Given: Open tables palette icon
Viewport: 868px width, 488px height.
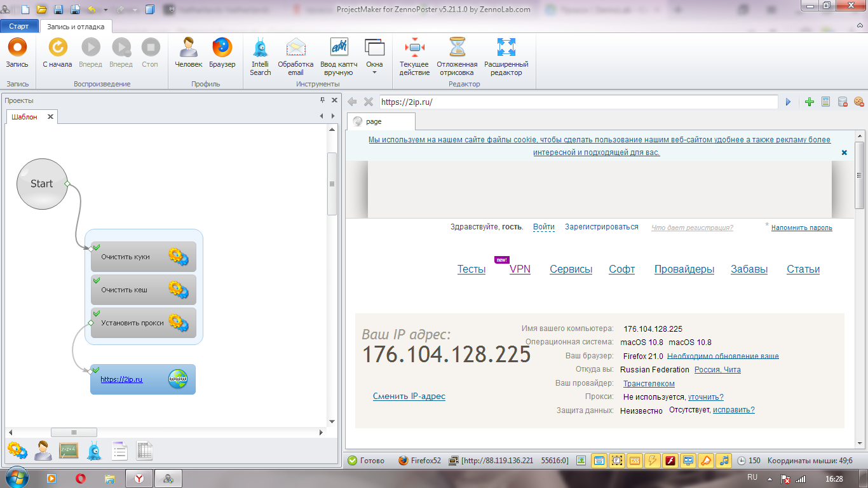Looking at the screenshot, I should (x=144, y=451).
